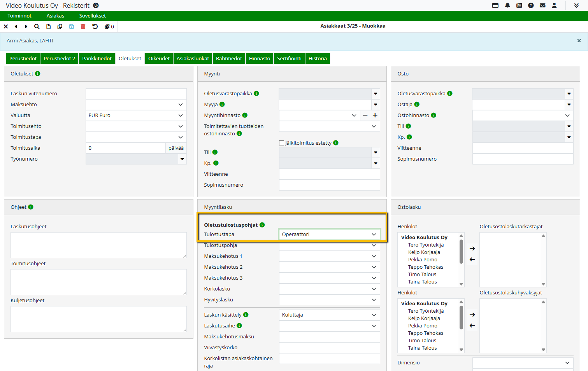
Task: Open attachments via the paperclip icon
Action: 107,26
